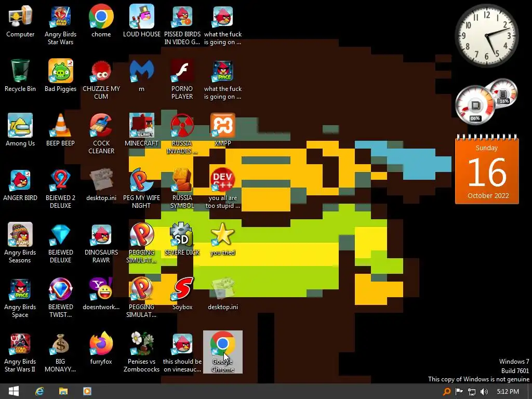Open the Computer desktop icon
This screenshot has height=399, width=532.
pos(20,21)
